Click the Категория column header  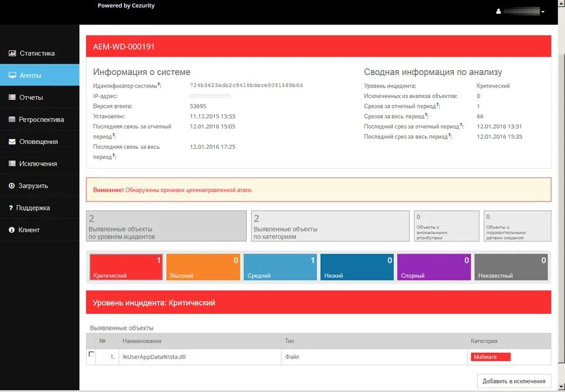484,341
